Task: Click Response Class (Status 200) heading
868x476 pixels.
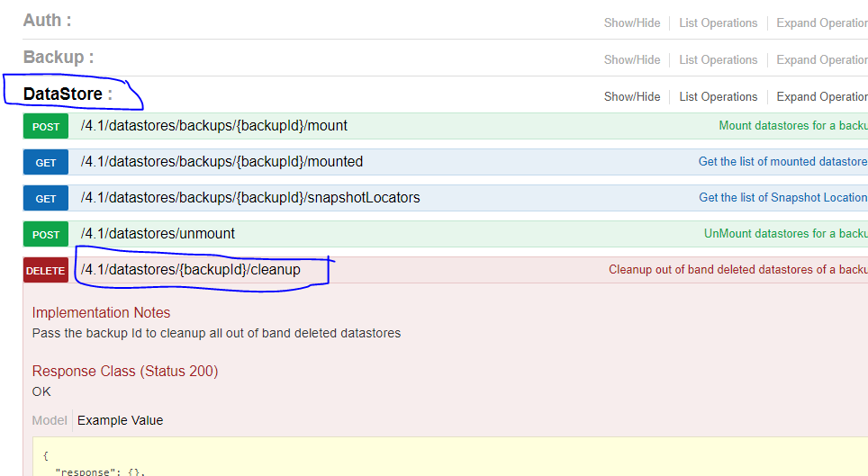Action: pyautogui.click(x=125, y=371)
